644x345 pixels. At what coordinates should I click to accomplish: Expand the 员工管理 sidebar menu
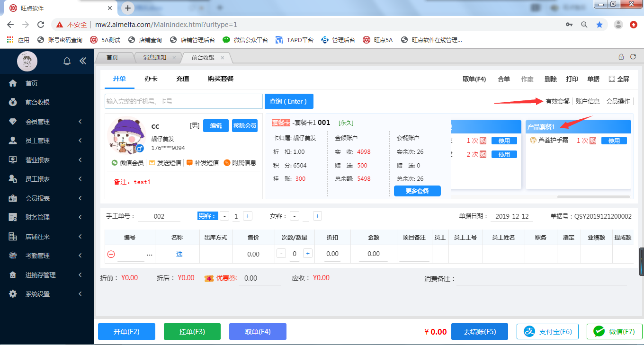(47, 141)
